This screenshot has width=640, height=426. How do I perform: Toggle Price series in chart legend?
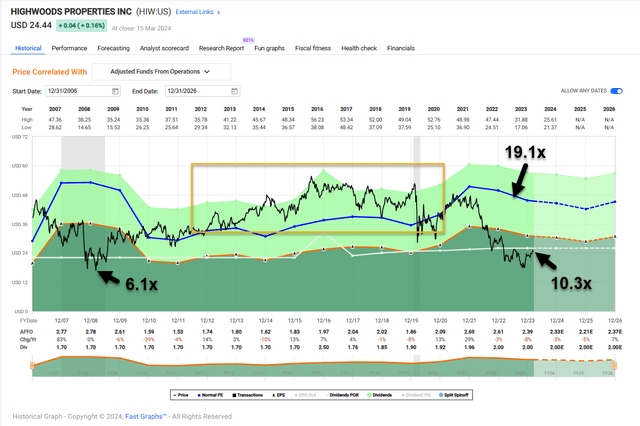pos(181,395)
